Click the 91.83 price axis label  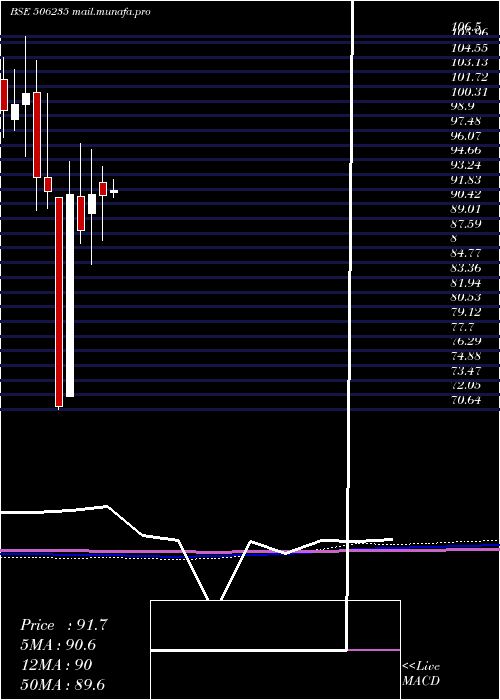(x=467, y=179)
